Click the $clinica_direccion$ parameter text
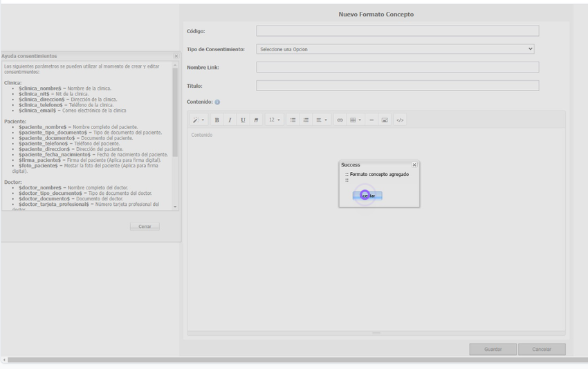 pos(42,100)
